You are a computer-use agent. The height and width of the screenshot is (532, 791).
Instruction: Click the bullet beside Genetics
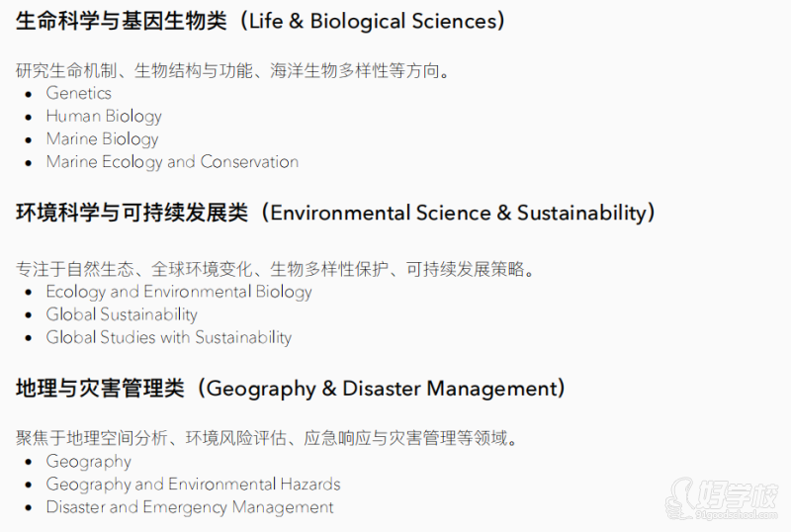[x=29, y=94]
